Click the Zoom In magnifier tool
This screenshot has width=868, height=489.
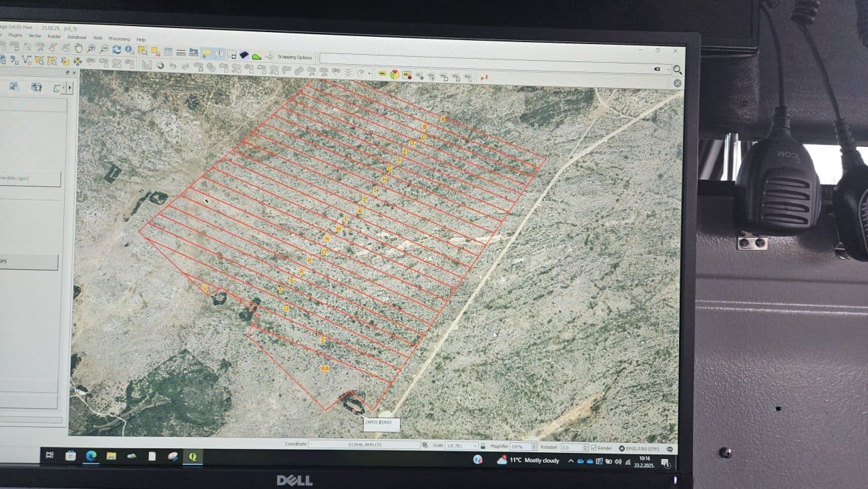click(x=91, y=49)
